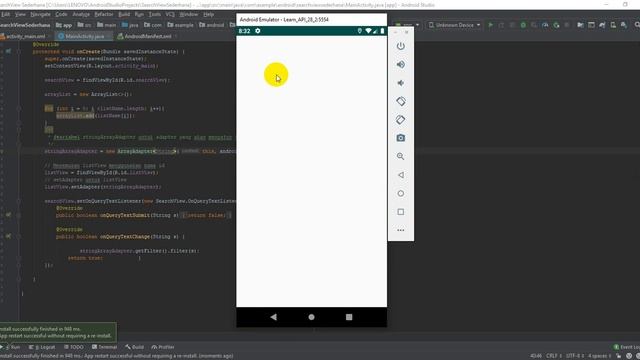Tap Android navigation bar Back button
Screen dimensions: 640x360
273,317
